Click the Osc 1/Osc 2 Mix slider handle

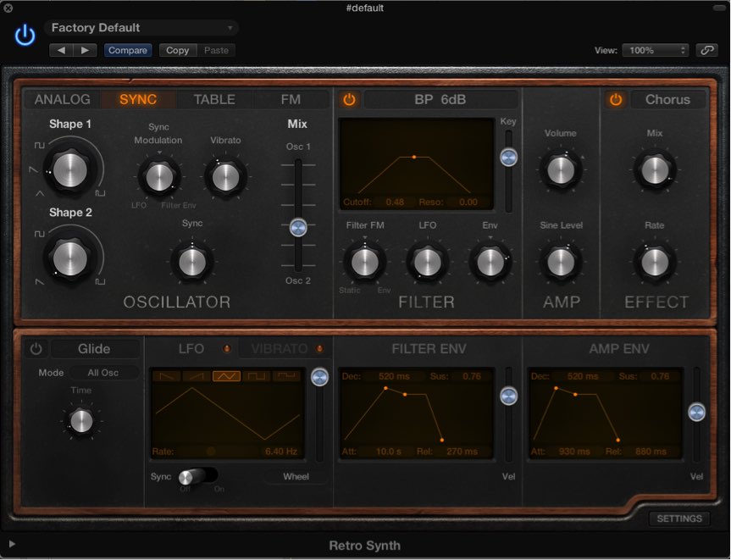click(x=297, y=227)
